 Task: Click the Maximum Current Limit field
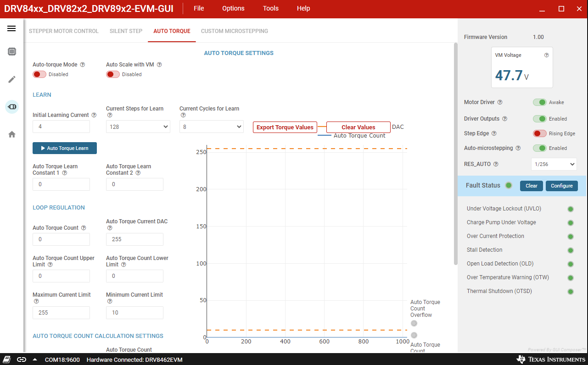[x=61, y=313]
